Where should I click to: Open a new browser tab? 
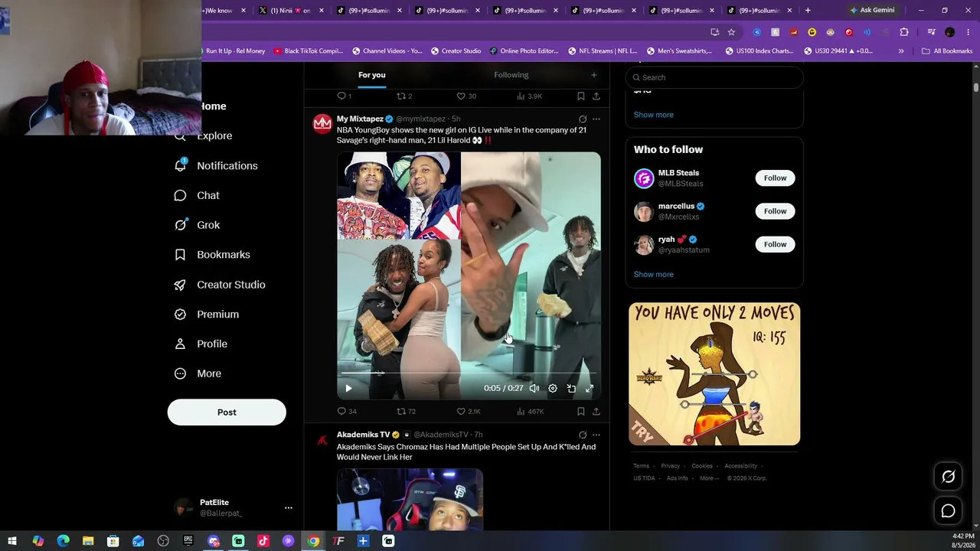[808, 10]
